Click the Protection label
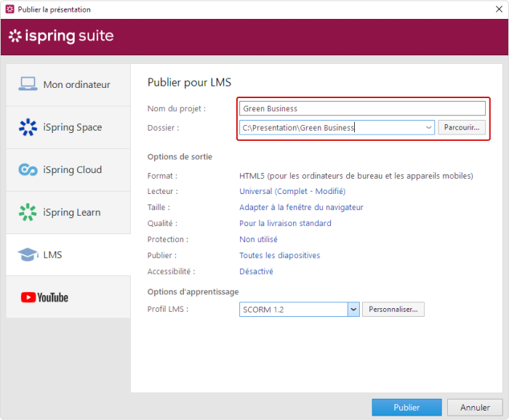The width and height of the screenshot is (509, 420). (x=168, y=239)
